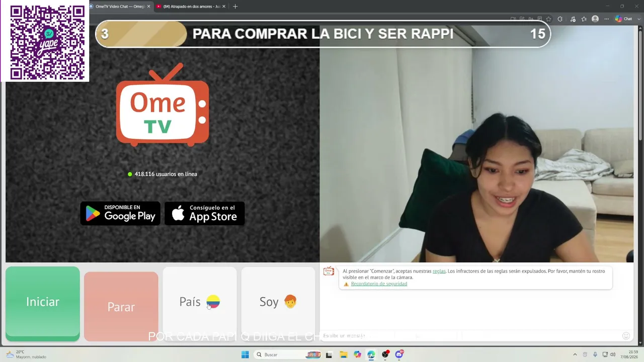Close the Atrapado en dos amores tab

224,7
